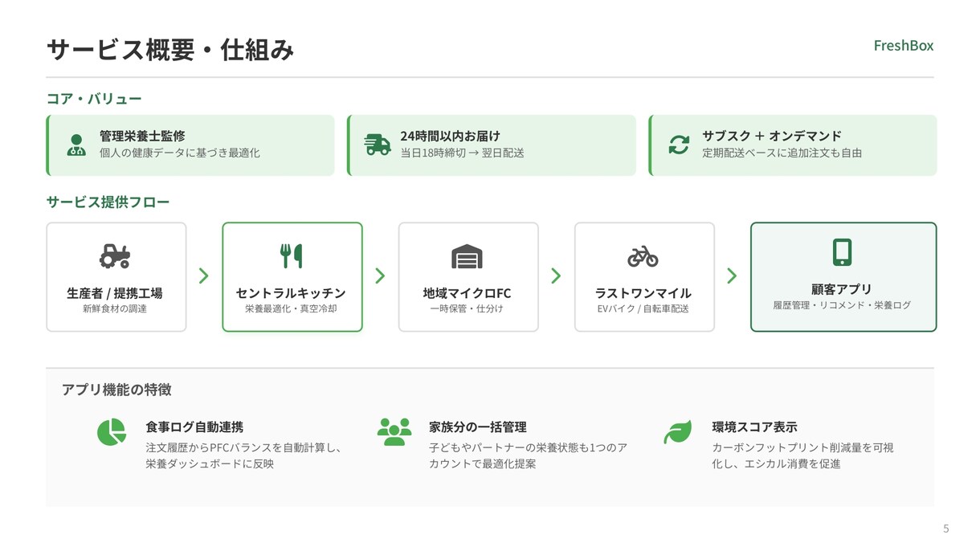This screenshot has height=551, width=980.
Task: Click the コア・バリュー section heading
Action: (x=94, y=99)
